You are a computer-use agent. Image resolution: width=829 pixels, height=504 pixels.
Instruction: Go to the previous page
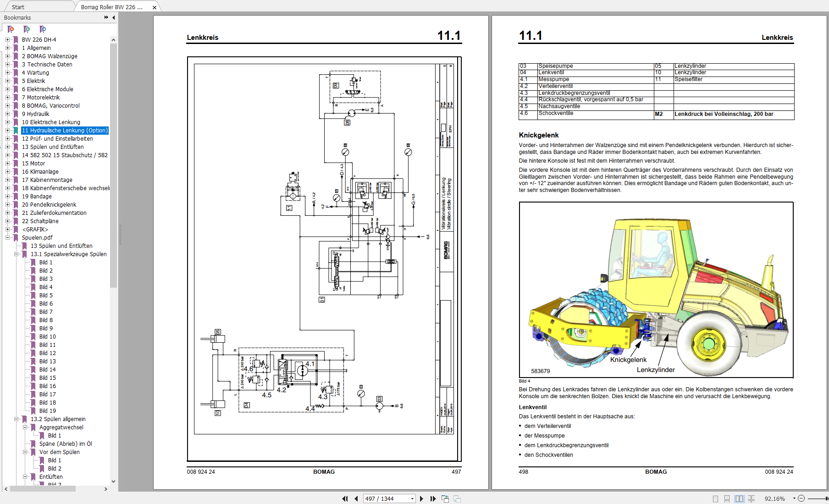356,499
